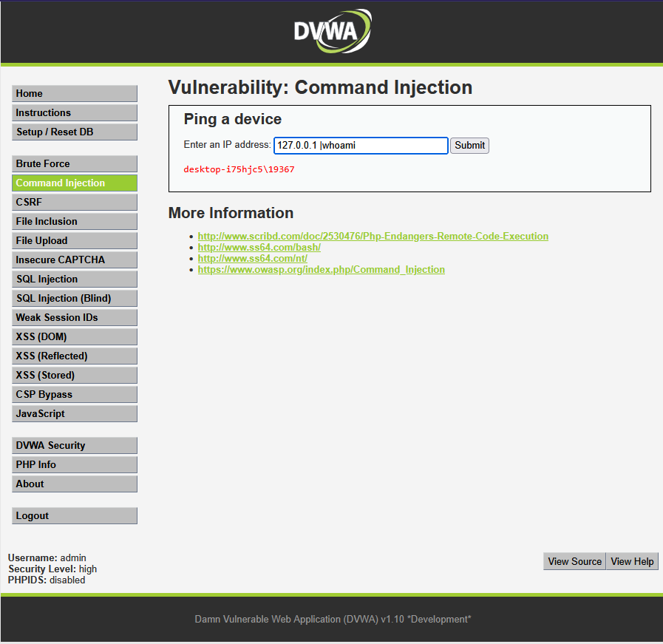Follow the ss64.com/nt/ link
This screenshot has height=644, width=663.
pos(253,258)
